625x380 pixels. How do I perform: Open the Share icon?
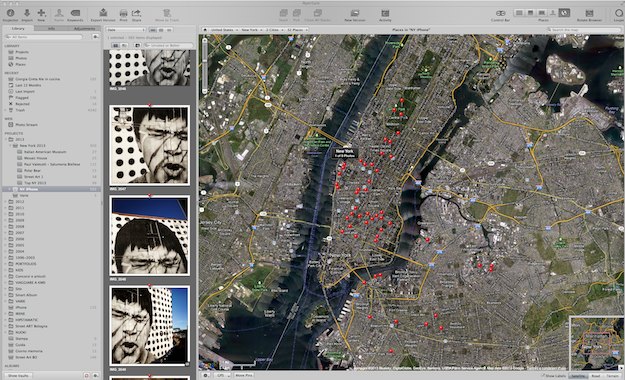pyautogui.click(x=136, y=13)
